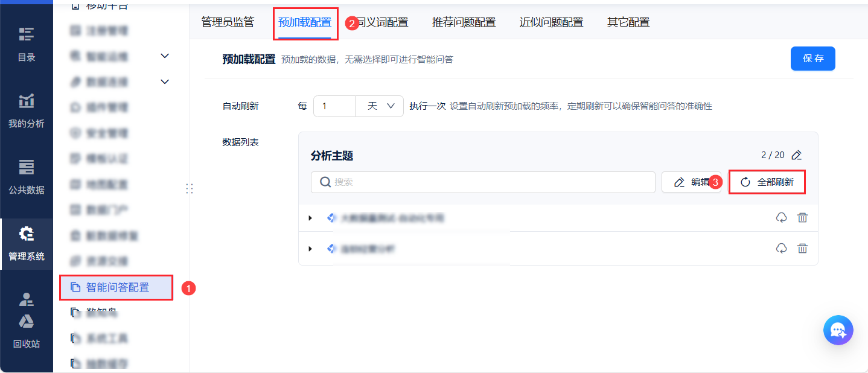Refresh the first analysis topic via its cloud icon
The height and width of the screenshot is (373, 868).
point(781,218)
